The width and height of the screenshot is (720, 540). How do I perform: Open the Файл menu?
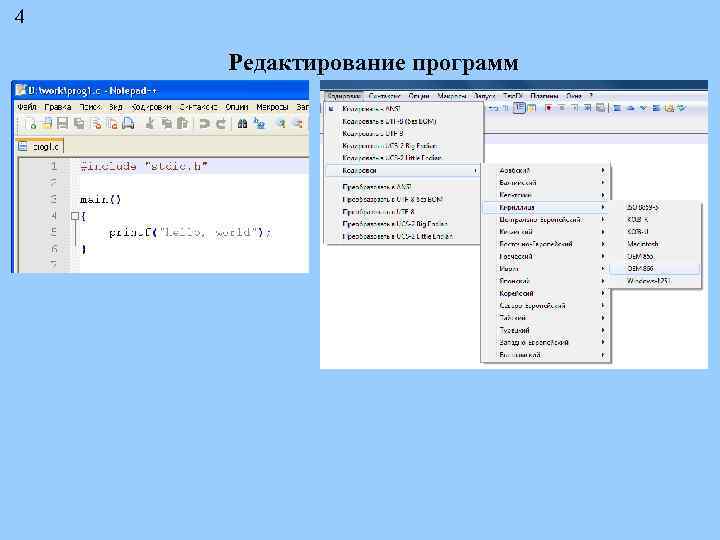click(x=27, y=107)
